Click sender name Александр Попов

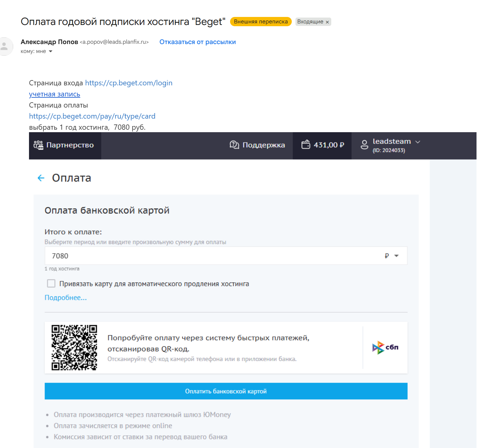[49, 42]
